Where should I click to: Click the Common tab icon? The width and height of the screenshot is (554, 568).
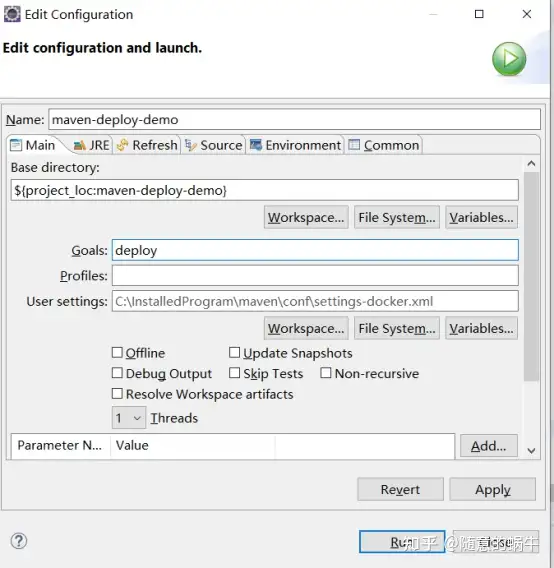pyautogui.click(x=354, y=145)
